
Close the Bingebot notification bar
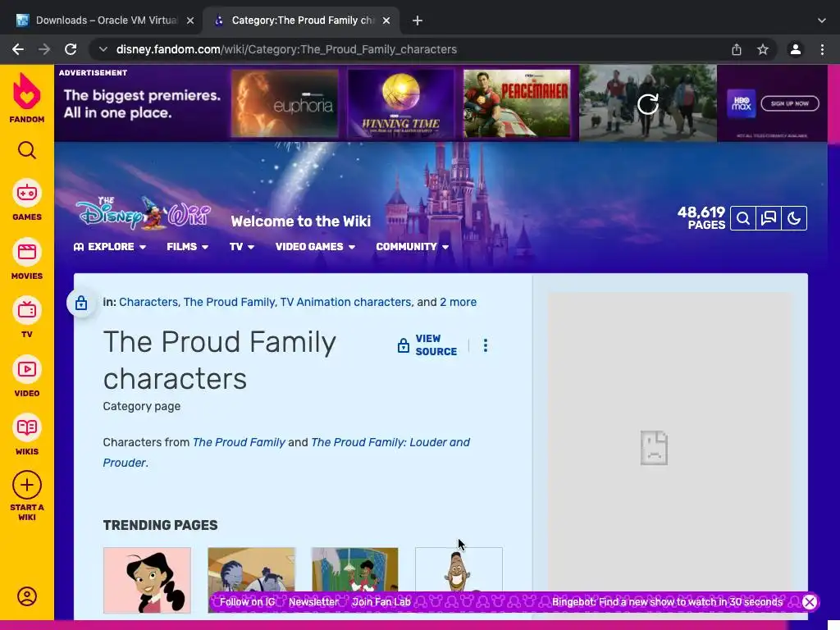810,602
